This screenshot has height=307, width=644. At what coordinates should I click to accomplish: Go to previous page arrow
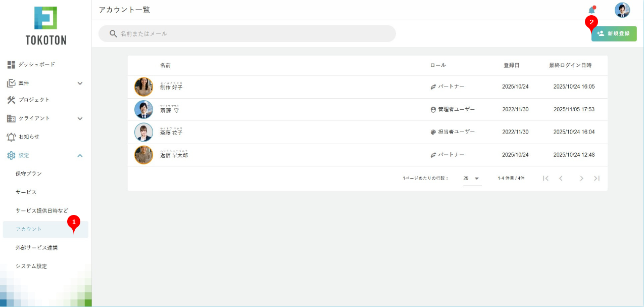coord(561,179)
